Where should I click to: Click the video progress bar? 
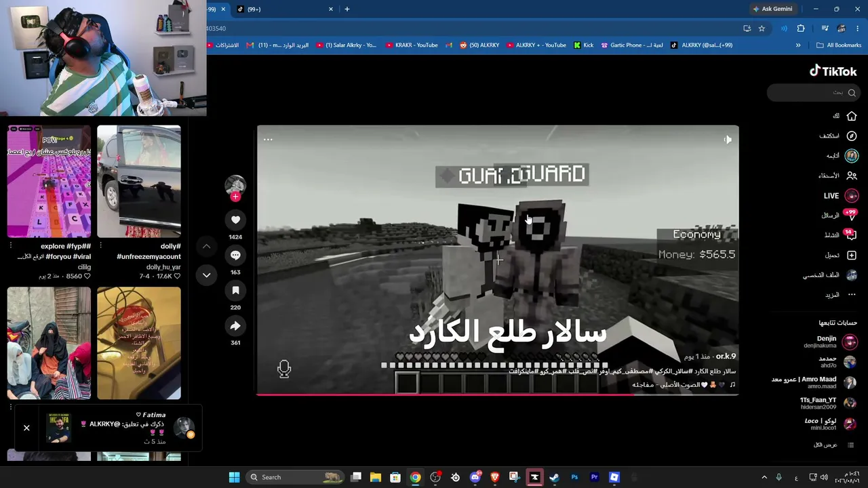[498, 394]
